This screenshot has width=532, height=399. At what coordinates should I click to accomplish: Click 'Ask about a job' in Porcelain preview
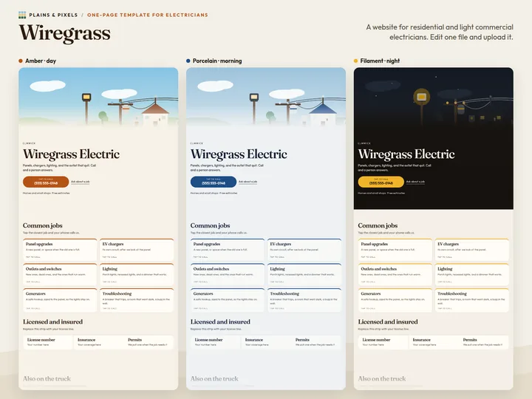click(248, 182)
